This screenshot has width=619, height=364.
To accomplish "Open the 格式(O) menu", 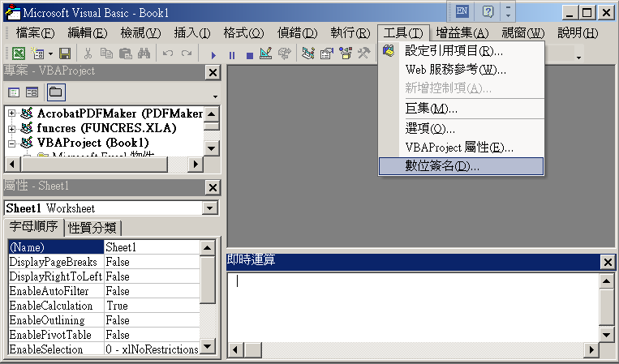I will click(243, 32).
